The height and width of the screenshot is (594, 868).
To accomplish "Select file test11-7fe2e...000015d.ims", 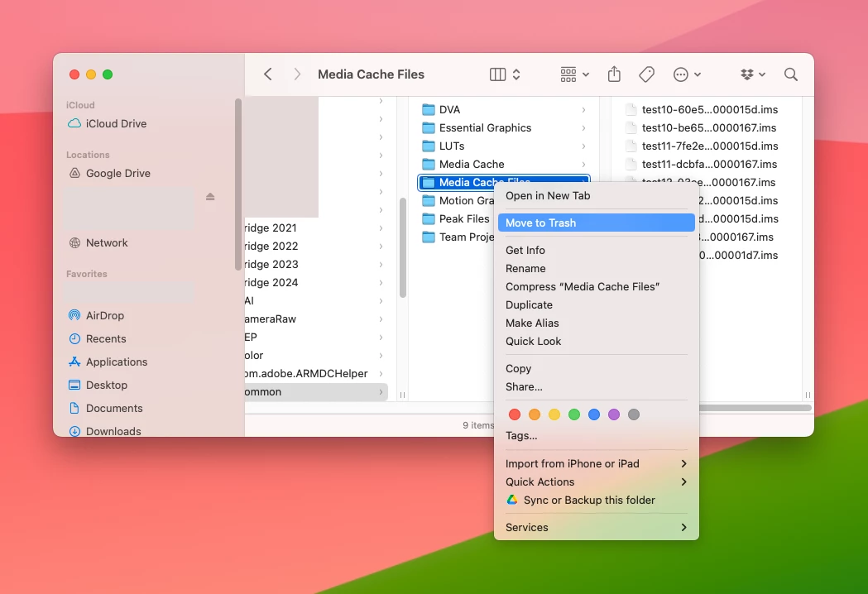I will click(702, 146).
